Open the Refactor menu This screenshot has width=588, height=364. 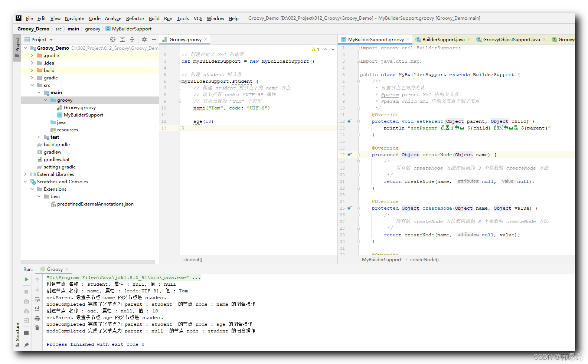(x=135, y=18)
